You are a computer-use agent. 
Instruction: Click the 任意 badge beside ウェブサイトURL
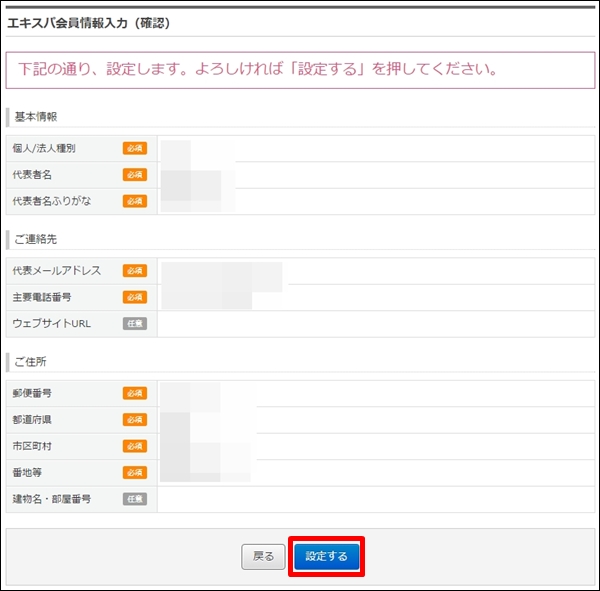[135, 323]
